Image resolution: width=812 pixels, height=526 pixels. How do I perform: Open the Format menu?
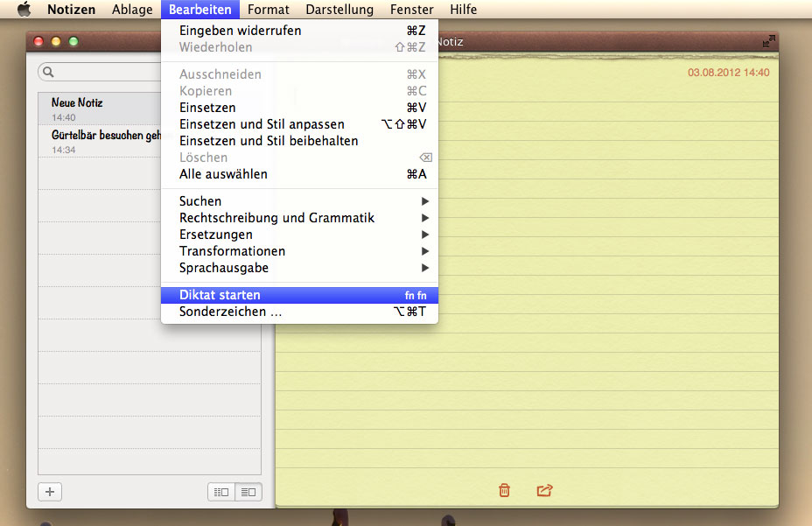click(x=269, y=10)
